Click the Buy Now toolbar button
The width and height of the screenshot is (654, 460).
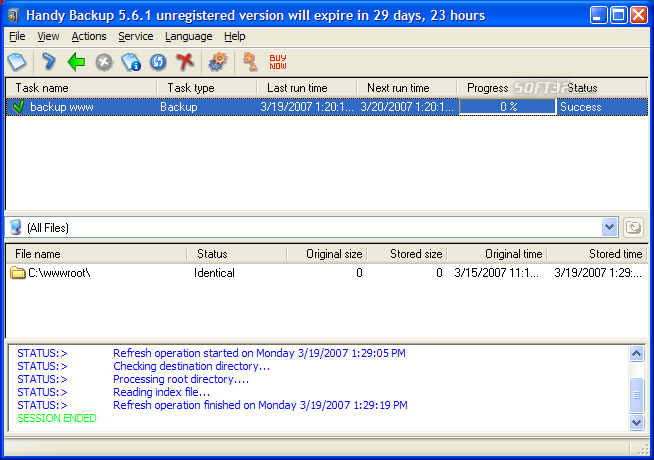[278, 62]
